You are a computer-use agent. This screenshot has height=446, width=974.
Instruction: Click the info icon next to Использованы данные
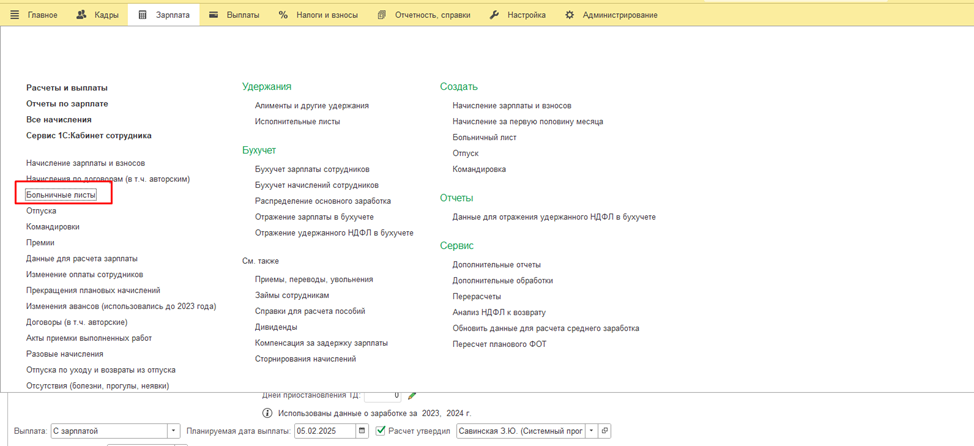point(268,413)
